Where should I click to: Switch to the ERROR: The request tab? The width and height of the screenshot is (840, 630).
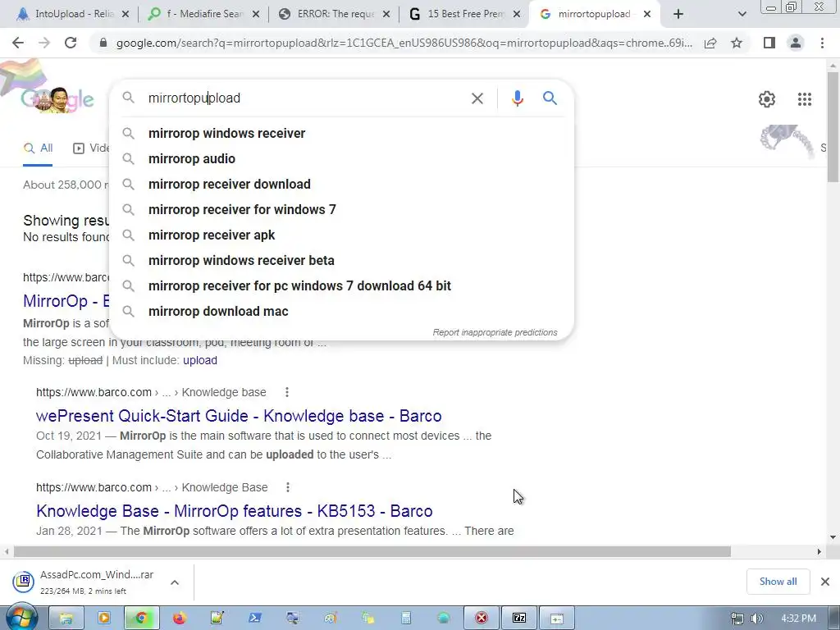point(333,14)
